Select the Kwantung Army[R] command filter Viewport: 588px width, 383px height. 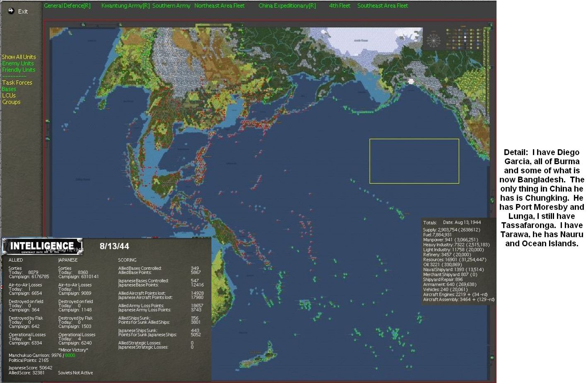(125, 6)
